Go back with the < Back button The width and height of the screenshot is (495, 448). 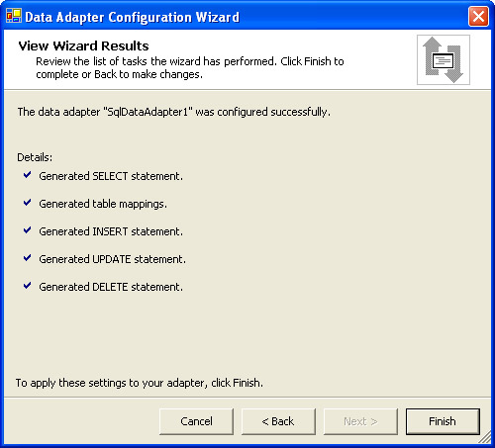click(x=278, y=421)
